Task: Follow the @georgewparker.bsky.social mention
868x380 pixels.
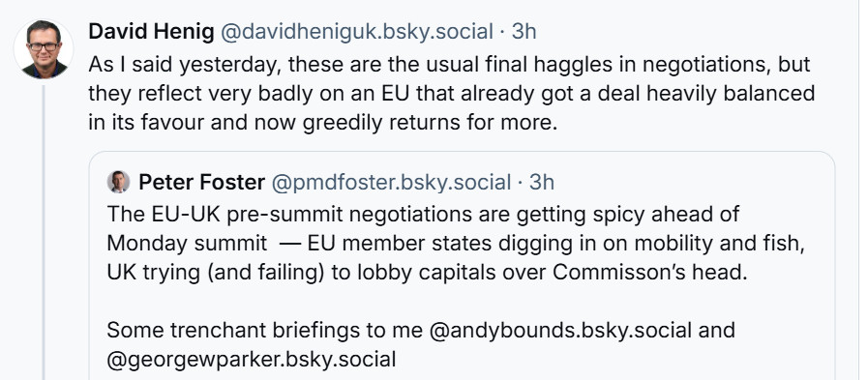Action: click(252, 360)
